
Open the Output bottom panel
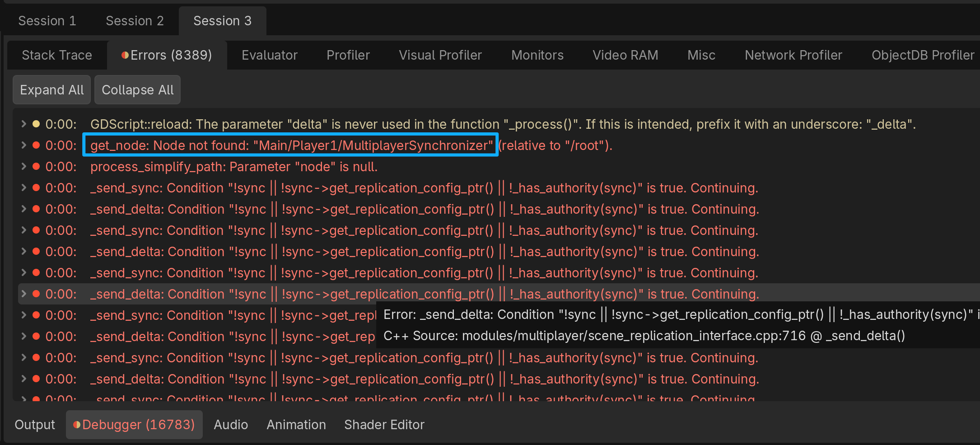coord(35,425)
